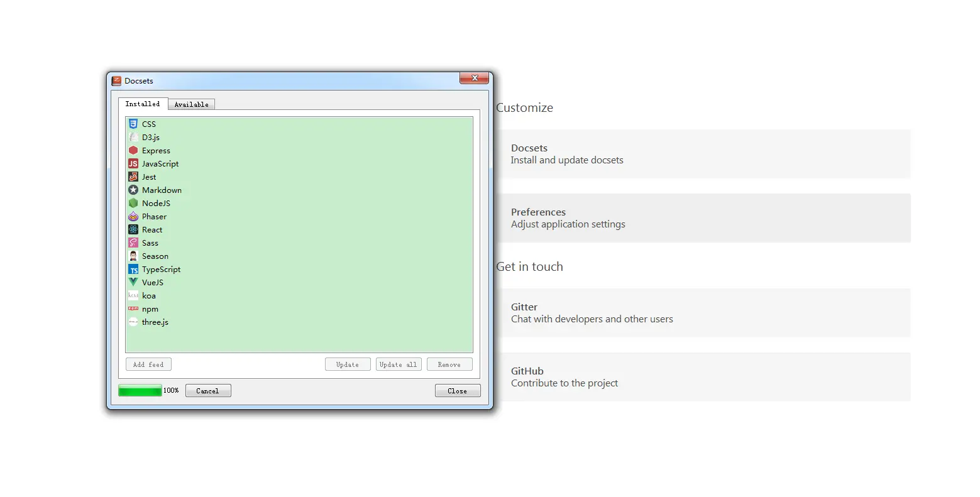Open GitHub contribute card on welcome page

[x=702, y=377]
